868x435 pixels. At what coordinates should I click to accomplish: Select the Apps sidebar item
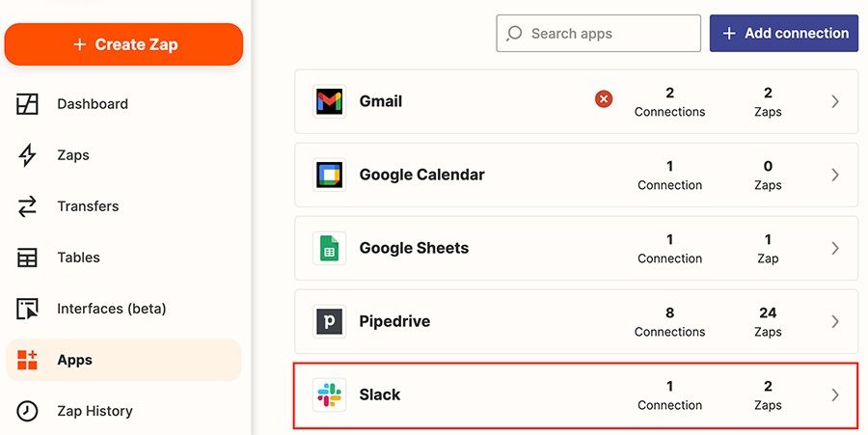(123, 360)
